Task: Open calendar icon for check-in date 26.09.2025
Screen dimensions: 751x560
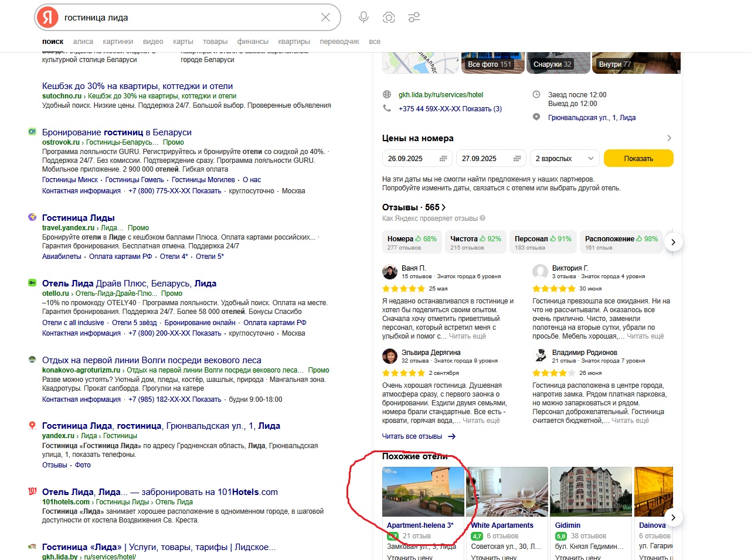Action: click(443, 159)
